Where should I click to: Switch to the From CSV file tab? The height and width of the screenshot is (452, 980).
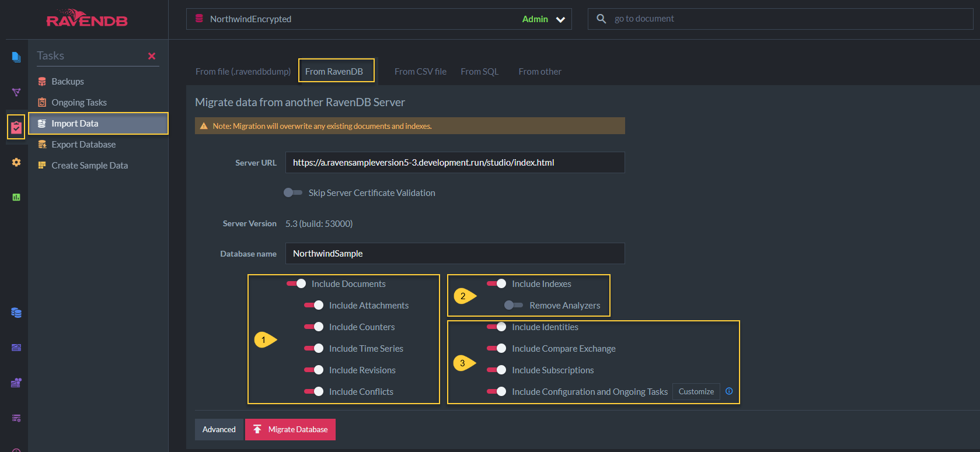(420, 72)
